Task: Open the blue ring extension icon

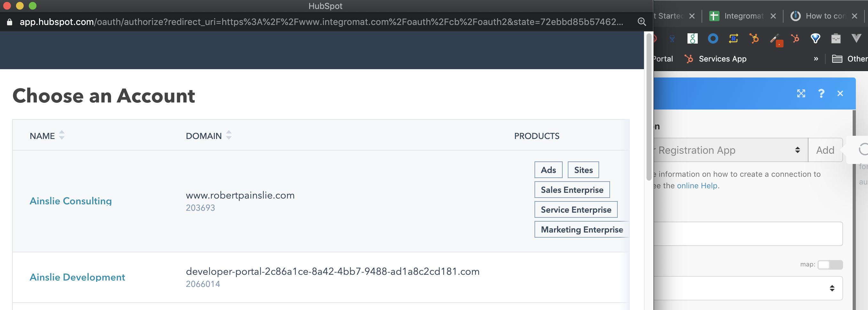Action: pyautogui.click(x=713, y=39)
